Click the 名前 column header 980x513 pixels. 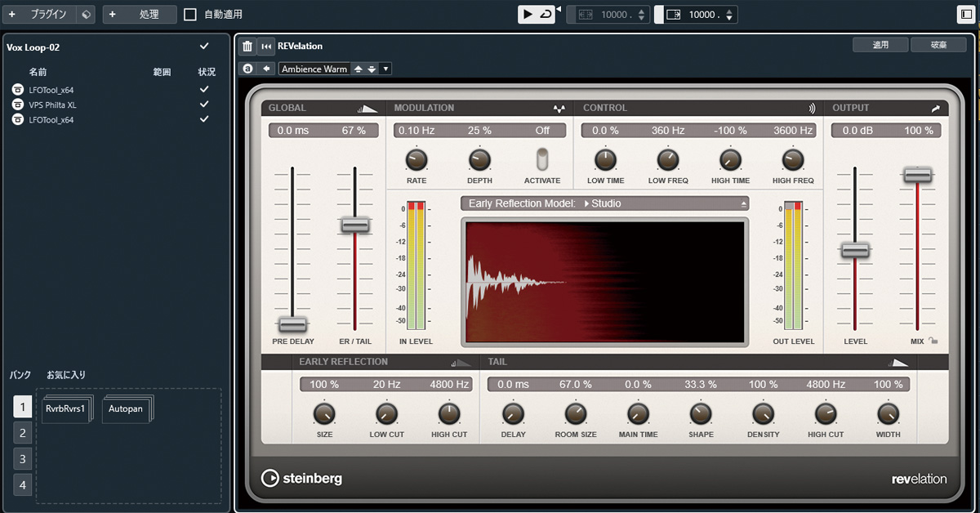(38, 72)
